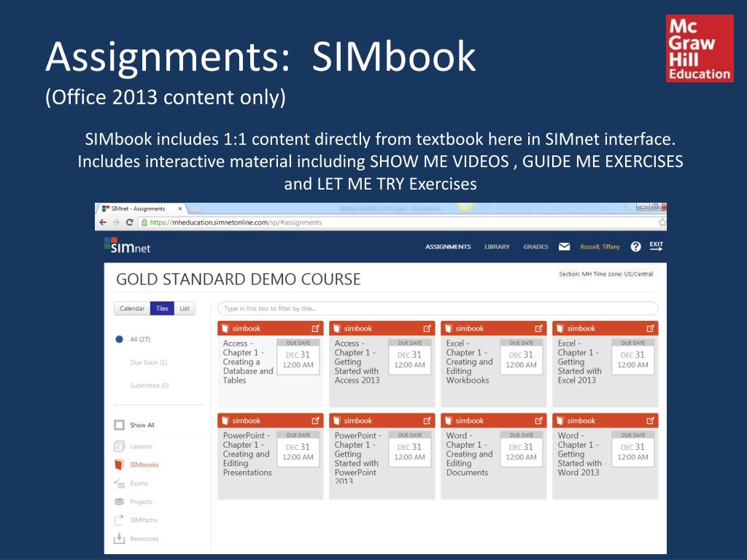The image size is (747, 560).
Task: Open launch icon on PowerPoint Getting Started tile
Action: tap(427, 421)
